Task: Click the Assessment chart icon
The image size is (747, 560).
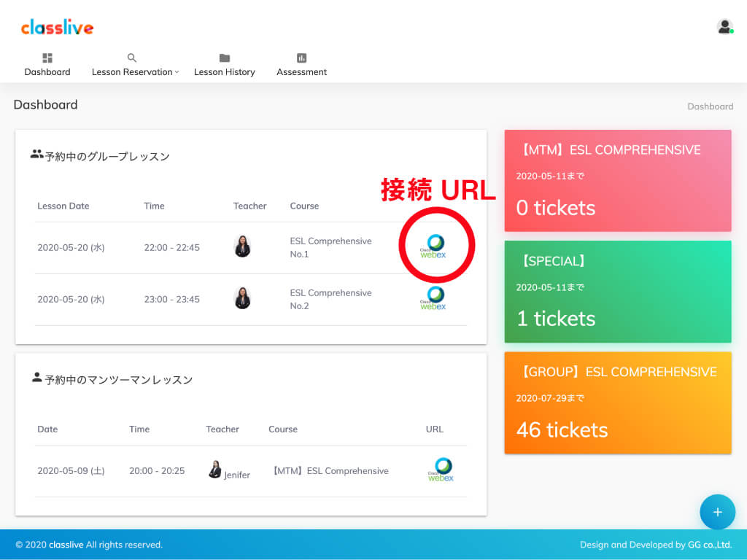Action: pyautogui.click(x=301, y=58)
